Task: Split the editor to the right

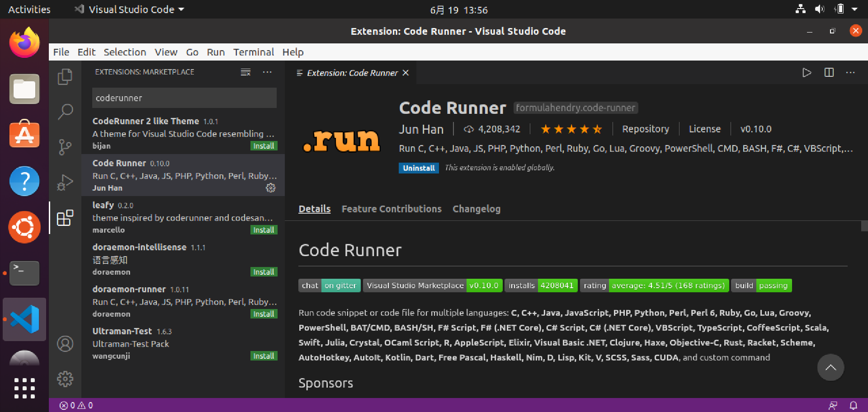Action: point(829,73)
